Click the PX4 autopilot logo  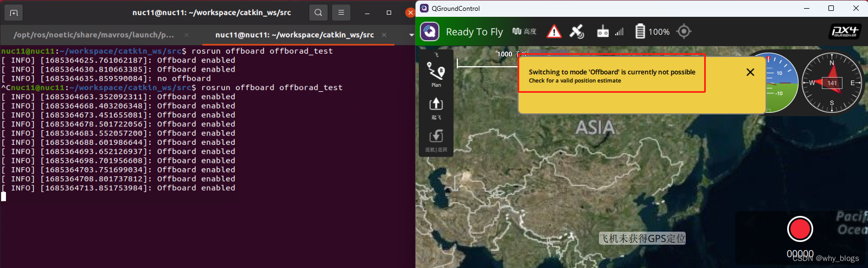point(846,31)
